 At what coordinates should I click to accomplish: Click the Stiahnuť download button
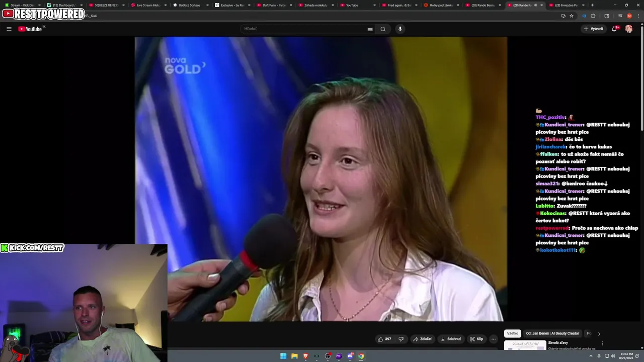[451, 339]
